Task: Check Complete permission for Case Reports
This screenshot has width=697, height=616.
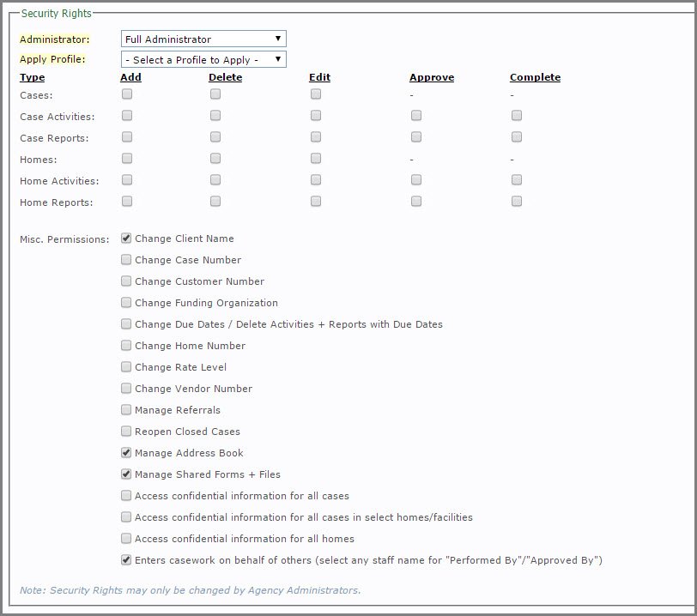Action: point(517,137)
